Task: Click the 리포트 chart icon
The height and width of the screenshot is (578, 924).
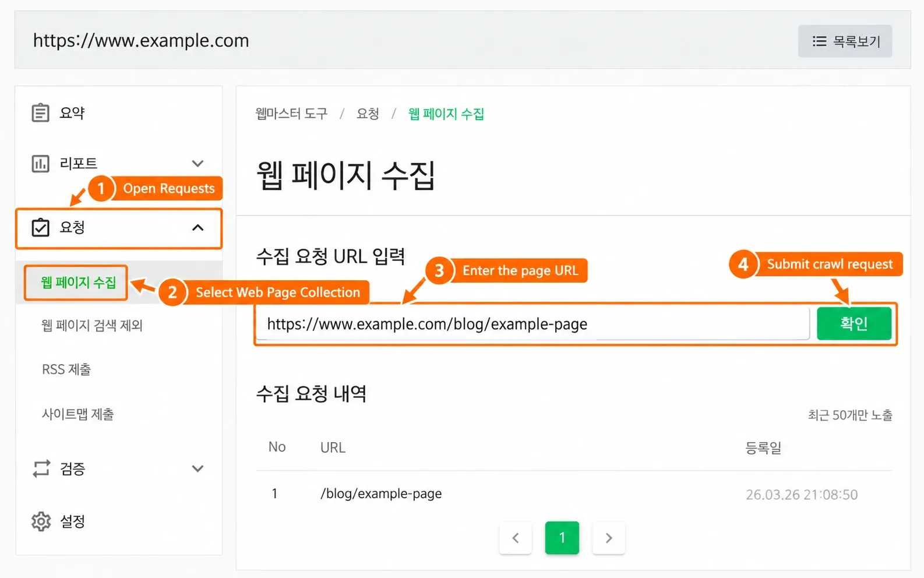Action: pyautogui.click(x=40, y=164)
